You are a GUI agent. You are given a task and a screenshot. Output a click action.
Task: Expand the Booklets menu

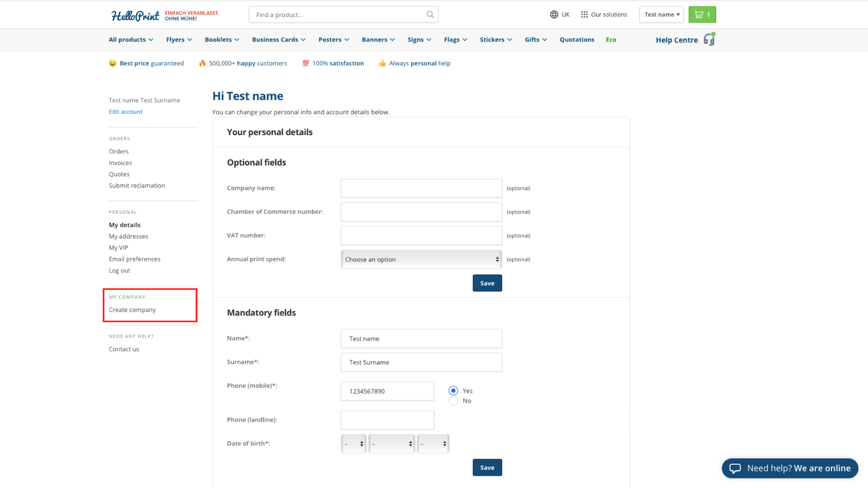tap(222, 40)
